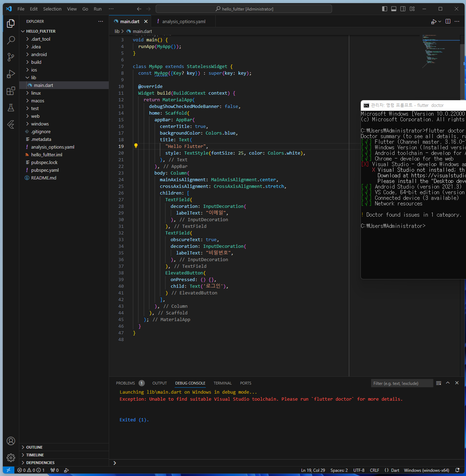The image size is (466, 476).
Task: Go forward using title bar arrow
Action: click(148, 9)
